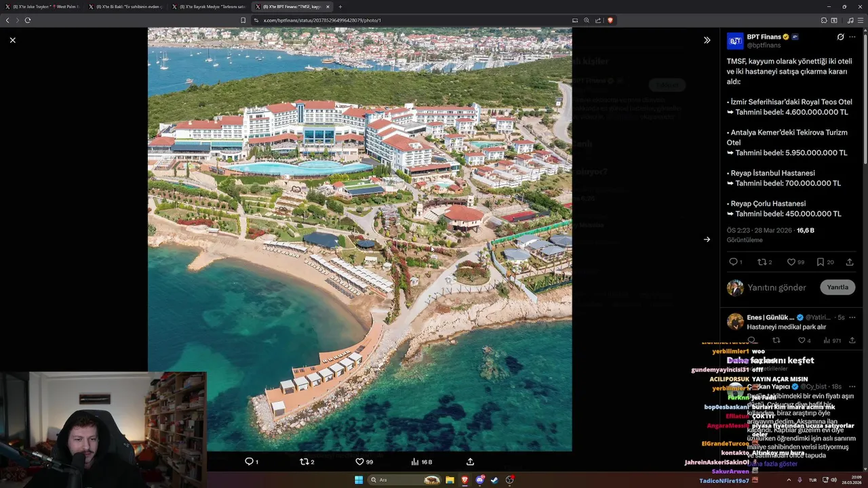This screenshot has width=868, height=488.
Task: Open Brave browser taskbar icon
Action: (x=465, y=480)
